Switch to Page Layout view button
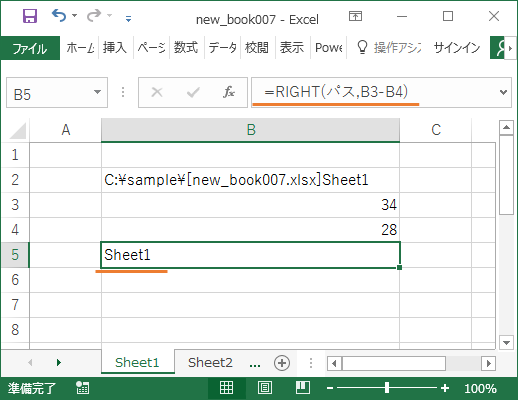Image resolution: width=518 pixels, height=400 pixels. [265, 388]
